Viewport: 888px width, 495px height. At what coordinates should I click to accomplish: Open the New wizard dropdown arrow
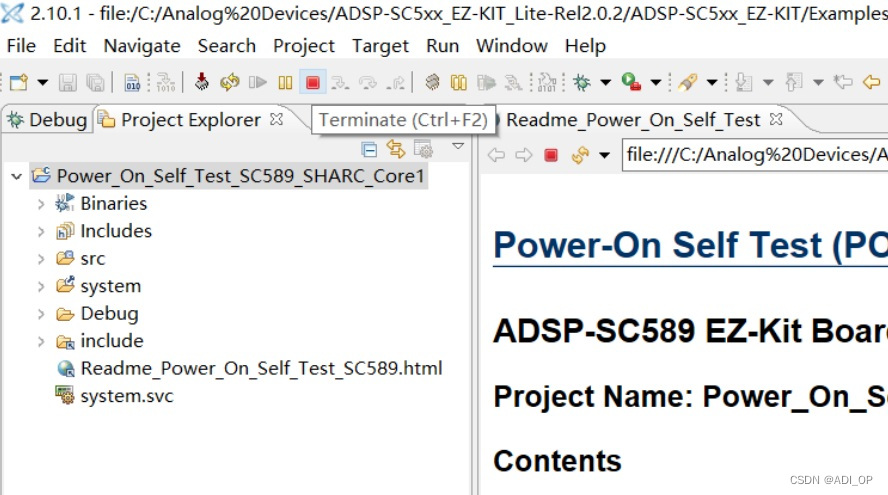click(42, 83)
